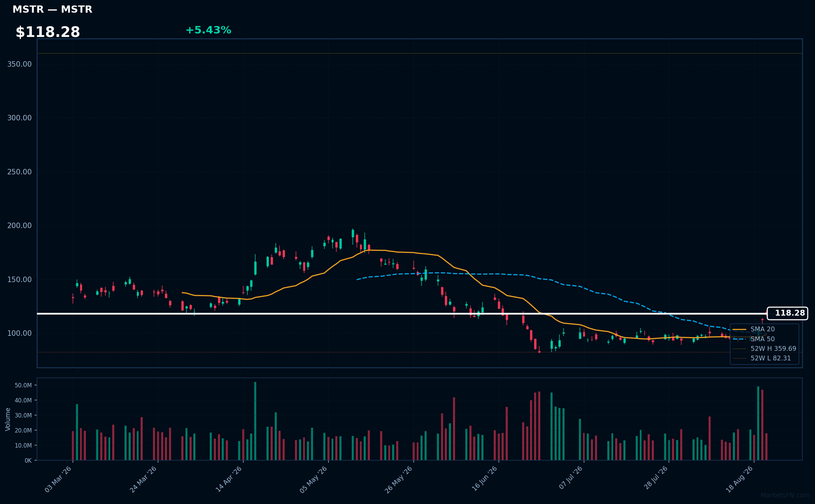815x504 pixels.
Task: Click the 0K volume axis label
Action: pyautogui.click(x=28, y=461)
